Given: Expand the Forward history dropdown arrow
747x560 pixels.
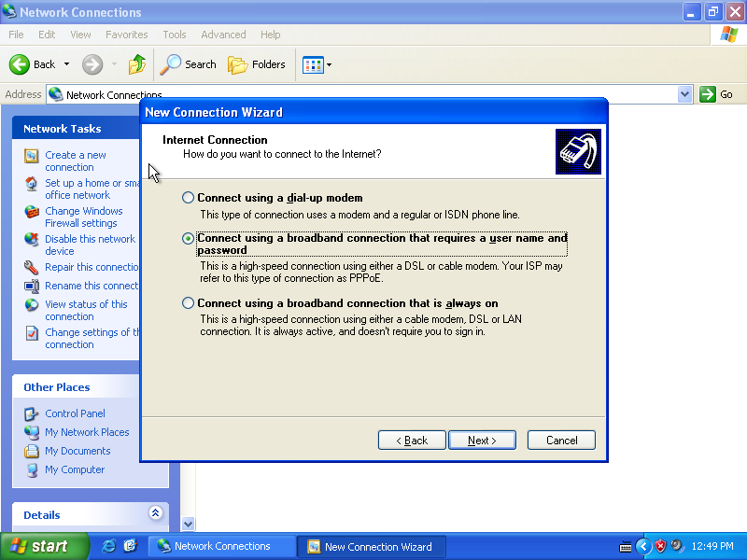Looking at the screenshot, I should [x=114, y=64].
